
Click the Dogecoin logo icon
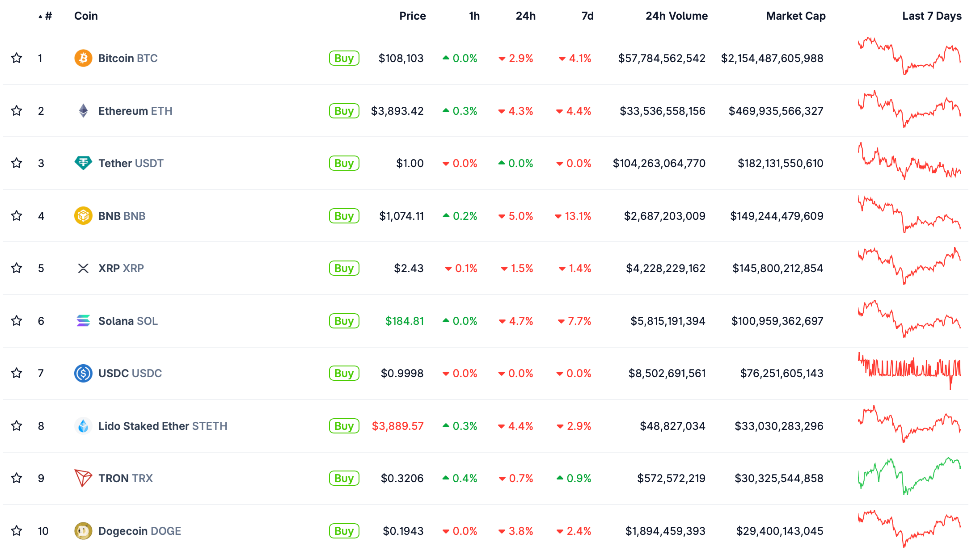point(83,531)
